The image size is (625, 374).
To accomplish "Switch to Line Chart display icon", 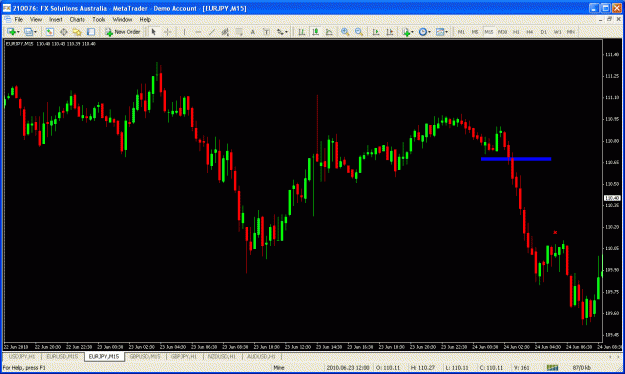I will tap(329, 32).
